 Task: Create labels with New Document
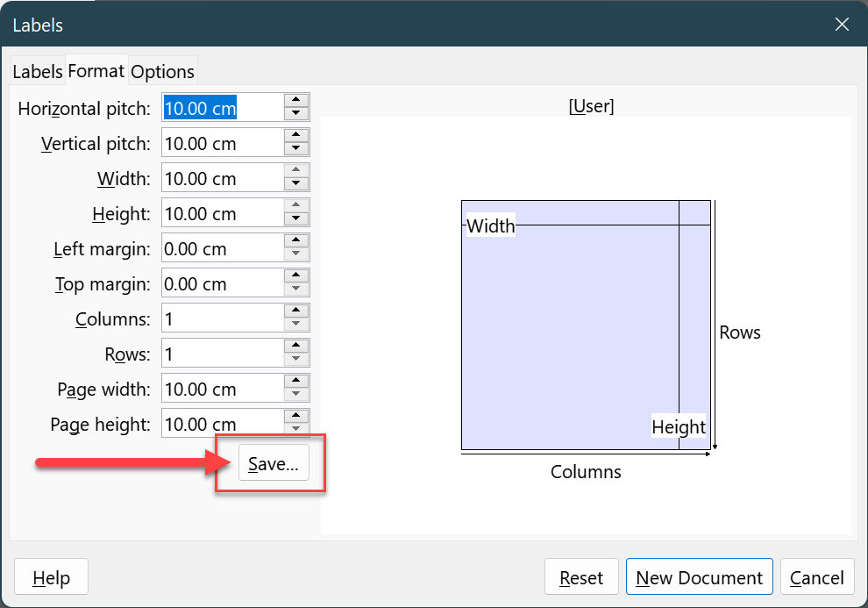699,577
